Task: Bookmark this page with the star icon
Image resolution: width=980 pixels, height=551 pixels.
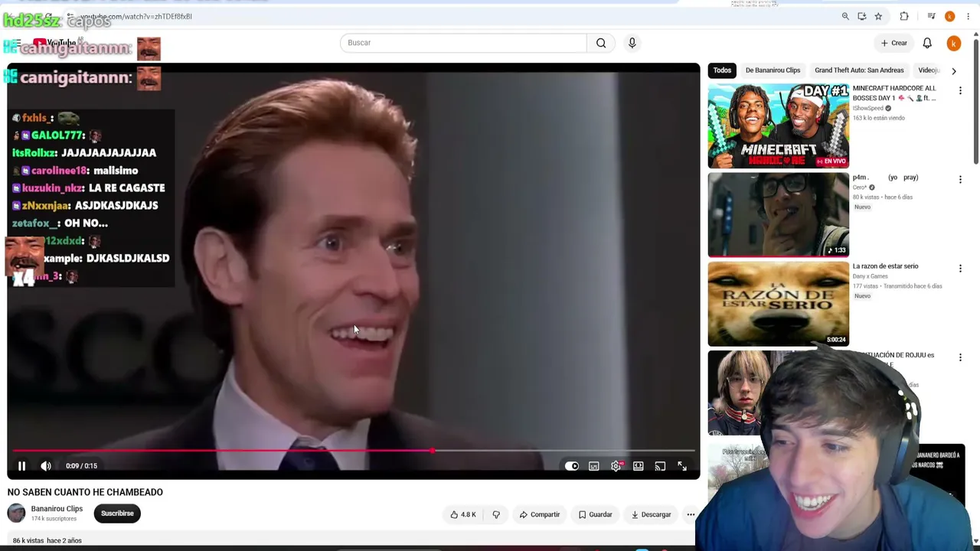Action: [878, 16]
